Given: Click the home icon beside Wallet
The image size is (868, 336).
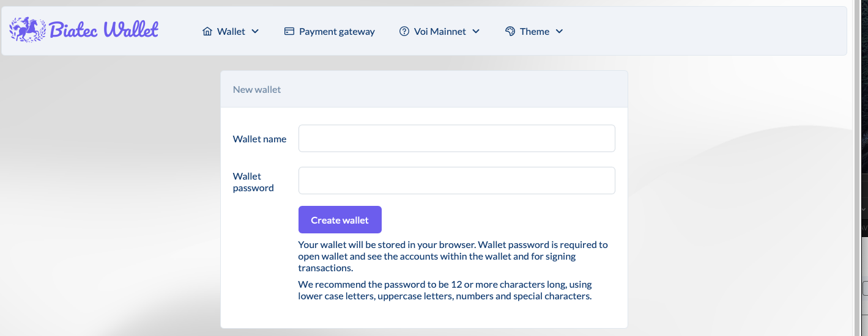Looking at the screenshot, I should pyautogui.click(x=207, y=31).
